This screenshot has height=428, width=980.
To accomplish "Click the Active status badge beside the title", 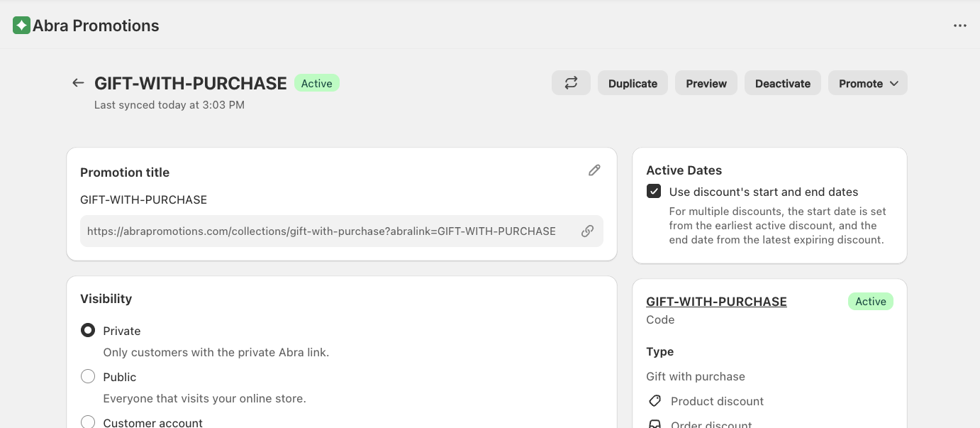I will [x=316, y=83].
